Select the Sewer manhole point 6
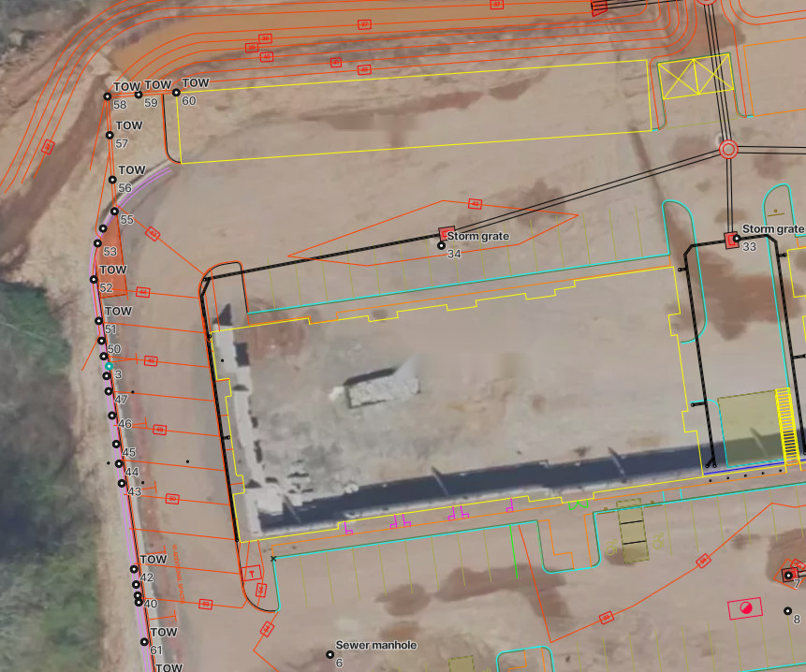 click(330, 654)
